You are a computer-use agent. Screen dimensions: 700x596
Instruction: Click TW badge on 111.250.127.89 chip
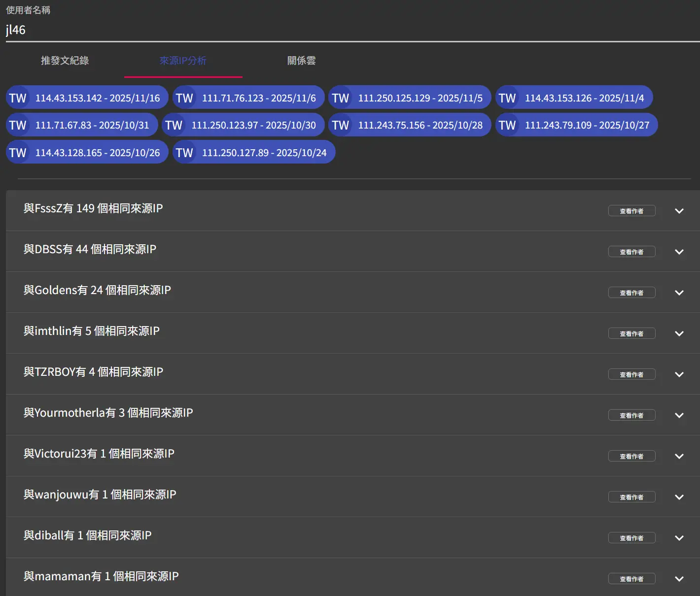point(184,153)
